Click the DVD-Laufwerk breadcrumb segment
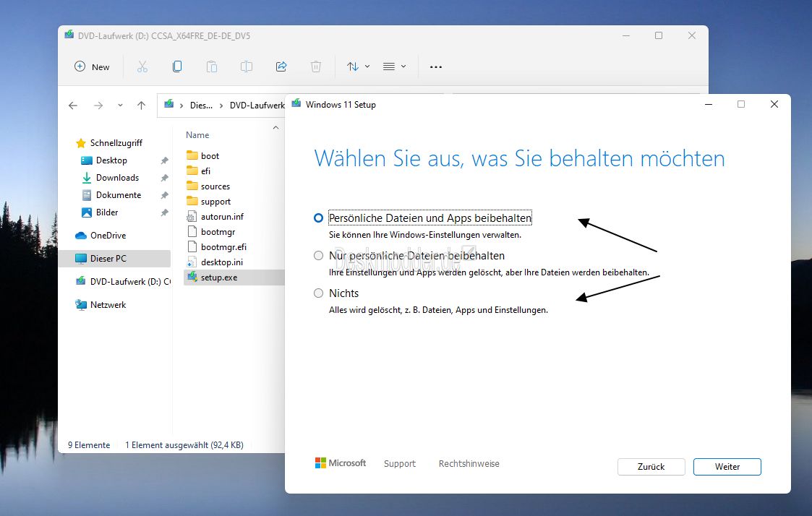The width and height of the screenshot is (812, 516). [257, 106]
